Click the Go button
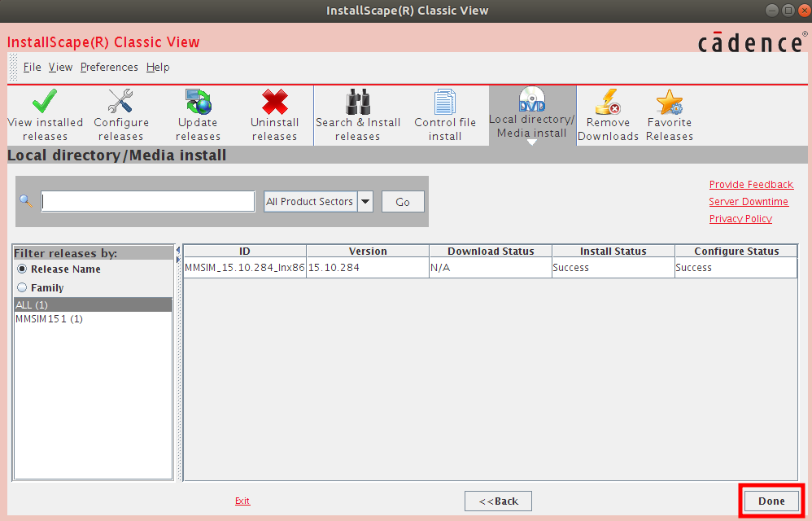The image size is (812, 521). click(403, 201)
